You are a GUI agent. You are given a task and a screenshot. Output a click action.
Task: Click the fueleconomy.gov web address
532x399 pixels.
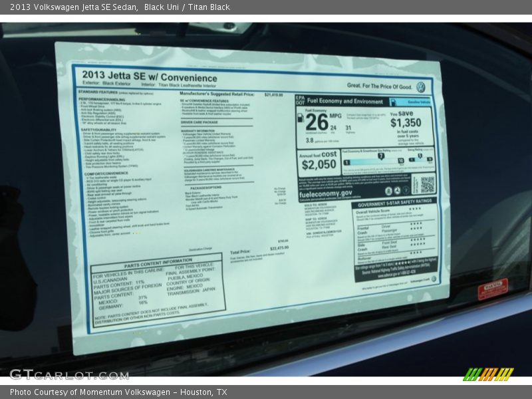(326, 194)
